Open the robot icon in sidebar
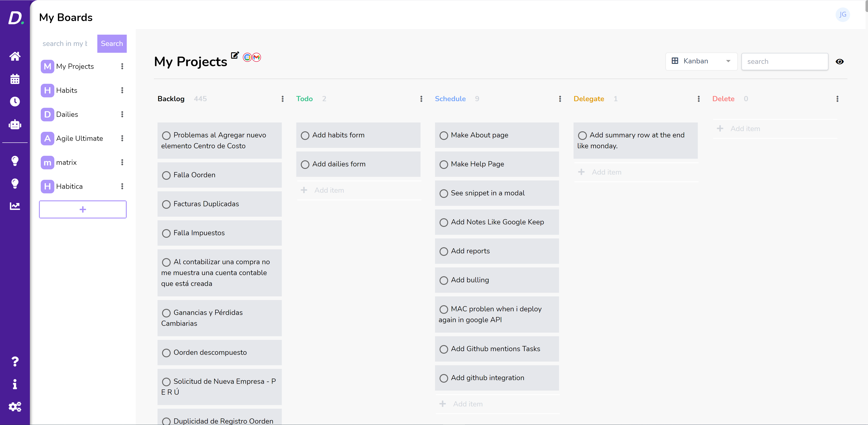 (x=15, y=125)
